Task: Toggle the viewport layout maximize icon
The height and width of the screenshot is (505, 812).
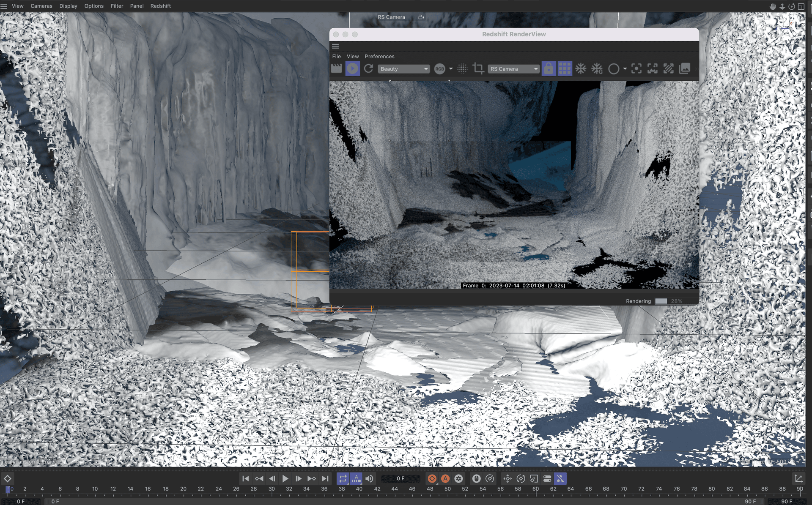Action: 801,6
